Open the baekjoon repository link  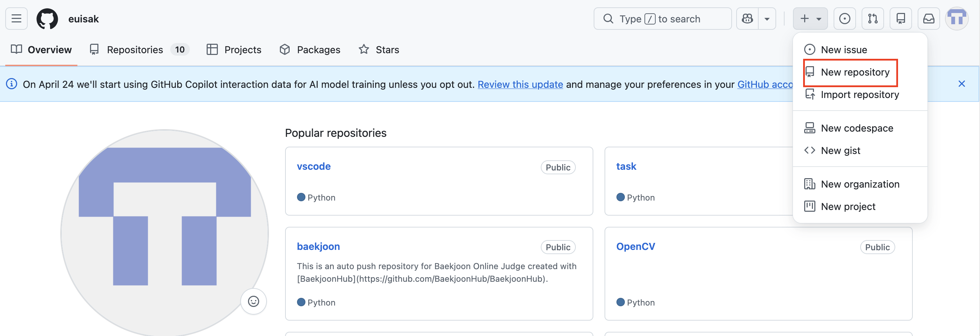tap(318, 246)
